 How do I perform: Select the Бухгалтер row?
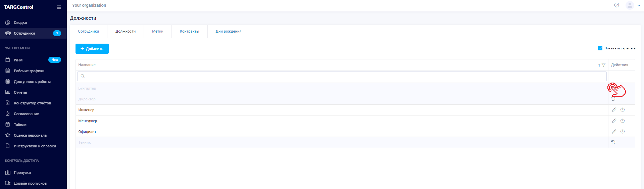click(x=355, y=88)
